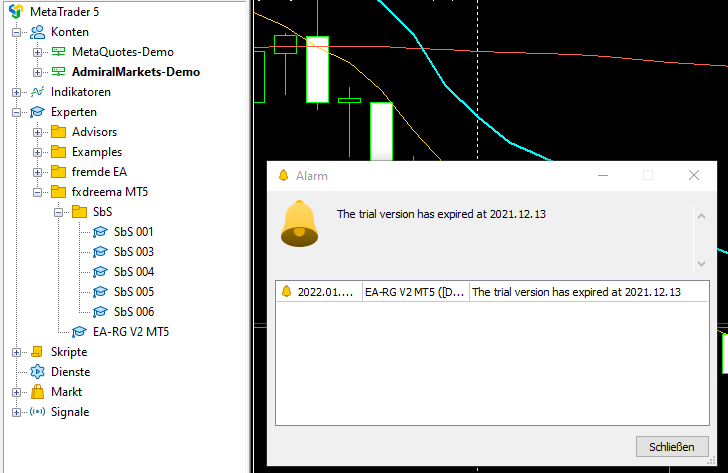
Task: Expand the Signale tree node
Action: pyautogui.click(x=16, y=412)
